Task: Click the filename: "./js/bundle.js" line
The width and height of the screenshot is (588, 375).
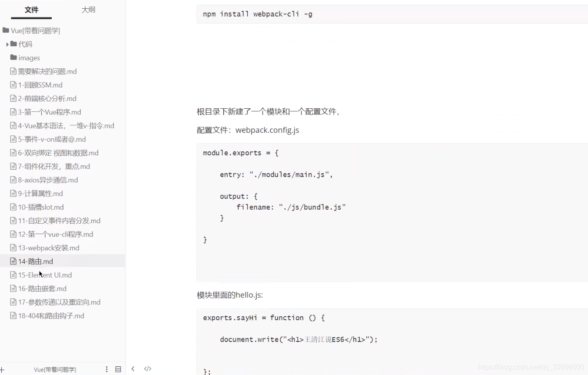Action: (x=291, y=207)
